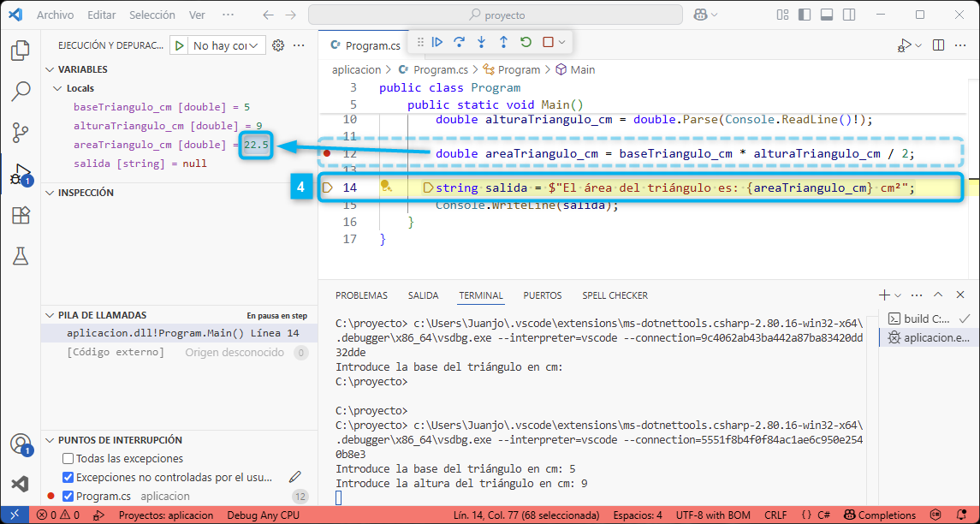Click the Continue debug button
Screen dimensions: 980x524
tap(437, 42)
